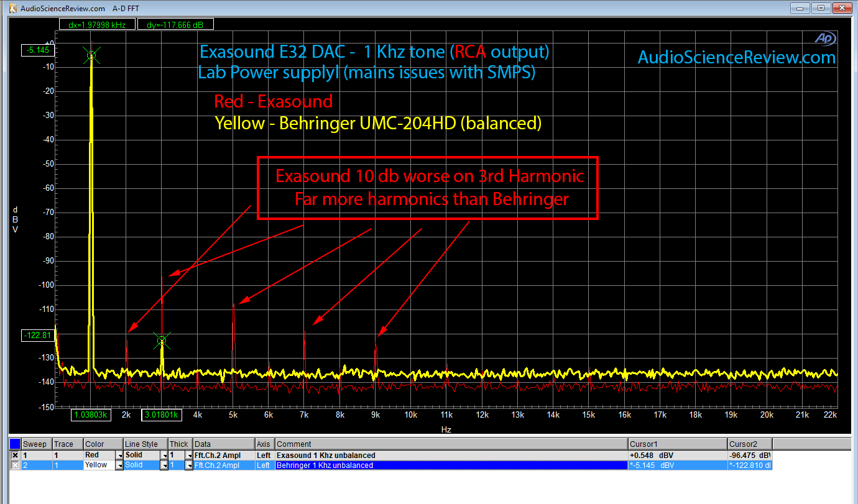Toggle the sweep 2 Behringer trace checkbox

(15, 465)
